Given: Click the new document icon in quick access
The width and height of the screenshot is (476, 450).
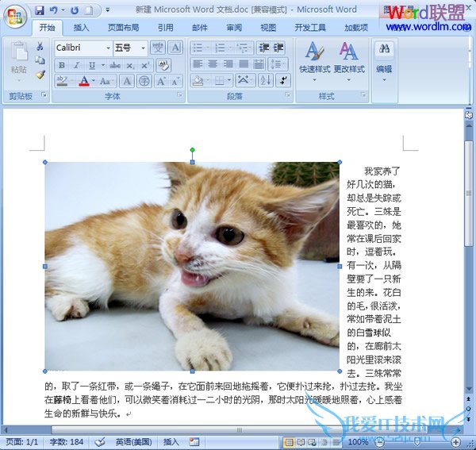Looking at the screenshot, I should tap(89, 10).
